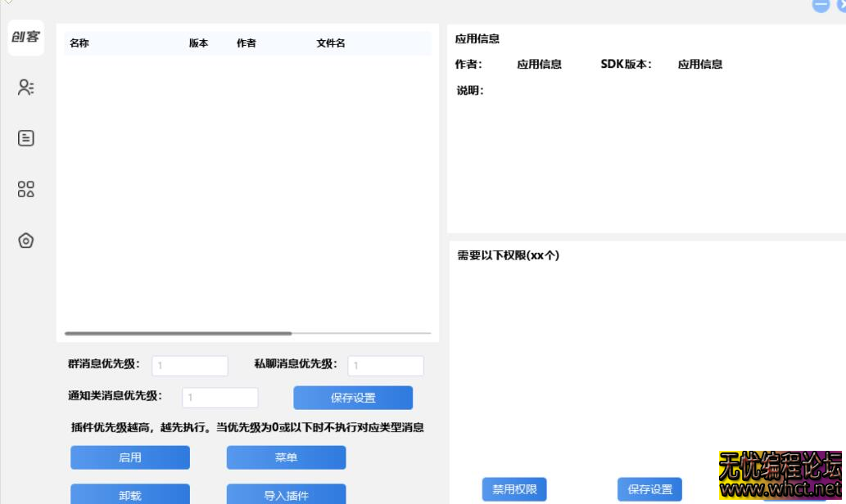Import a plugin with 导入插件

tap(287, 494)
